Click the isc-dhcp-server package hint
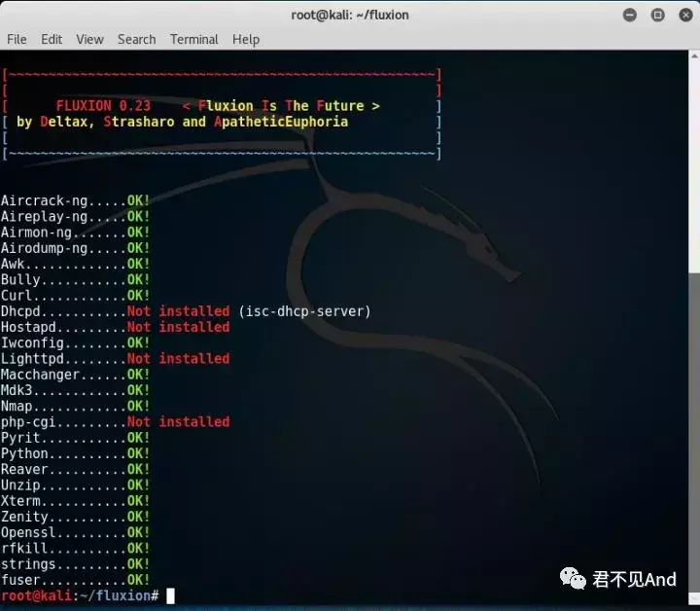The height and width of the screenshot is (611, 700). [x=305, y=311]
